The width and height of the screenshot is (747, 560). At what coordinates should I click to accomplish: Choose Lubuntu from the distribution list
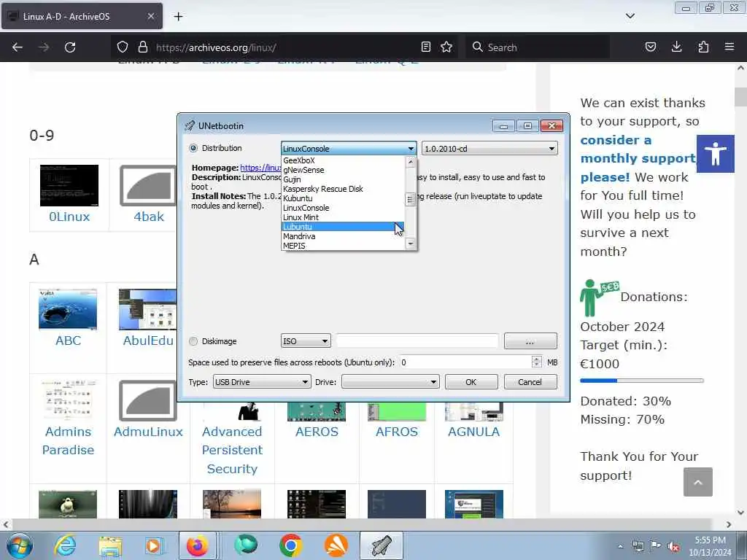(x=343, y=227)
